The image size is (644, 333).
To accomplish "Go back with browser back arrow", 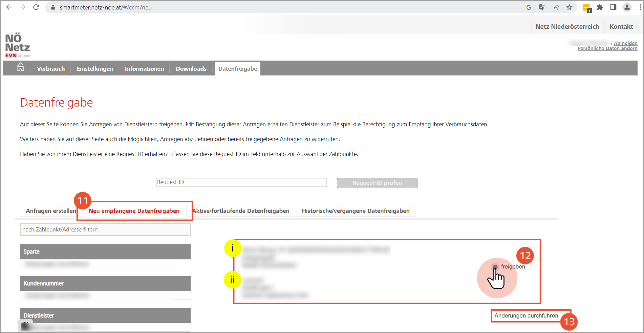I will coord(9,7).
